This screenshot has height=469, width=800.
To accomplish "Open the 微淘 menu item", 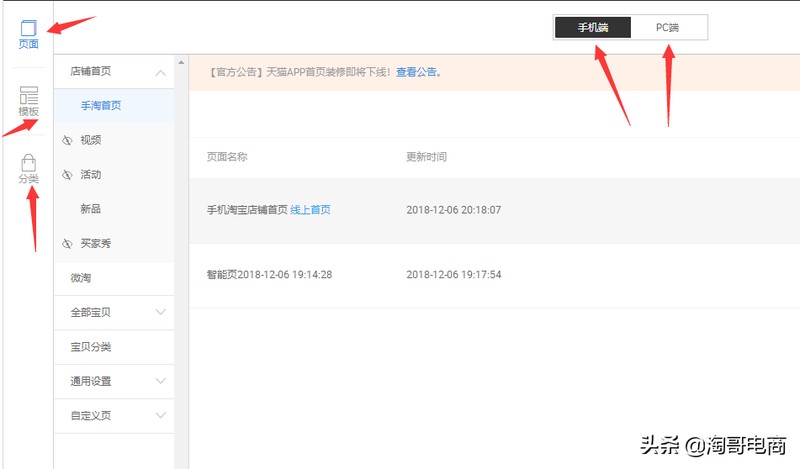I will point(114,278).
